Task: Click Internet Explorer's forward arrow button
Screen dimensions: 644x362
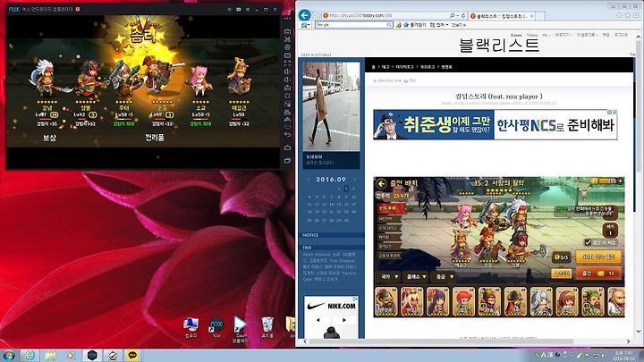Action: tap(317, 15)
